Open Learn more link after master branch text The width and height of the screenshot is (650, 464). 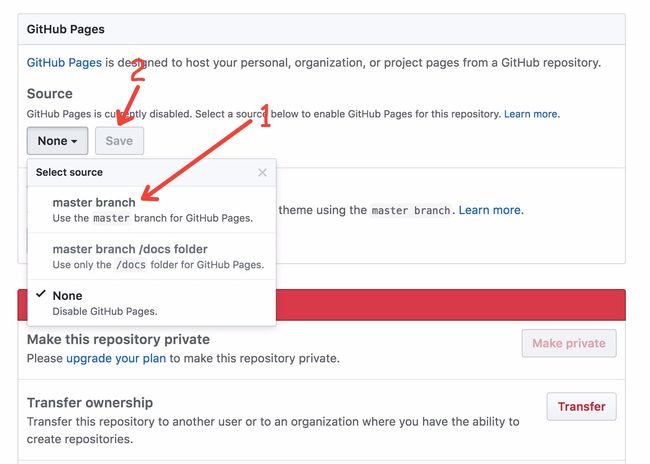coord(489,210)
